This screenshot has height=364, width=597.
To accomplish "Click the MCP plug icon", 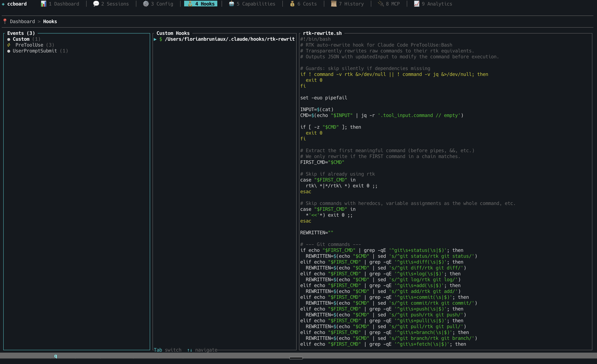I will (381, 4).
